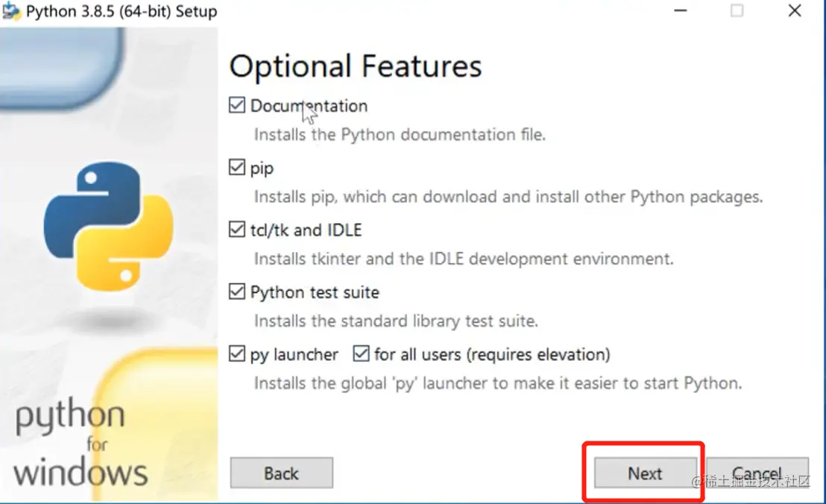Click the greyed-out maximize window button
This screenshot has height=504, width=826.
click(737, 10)
